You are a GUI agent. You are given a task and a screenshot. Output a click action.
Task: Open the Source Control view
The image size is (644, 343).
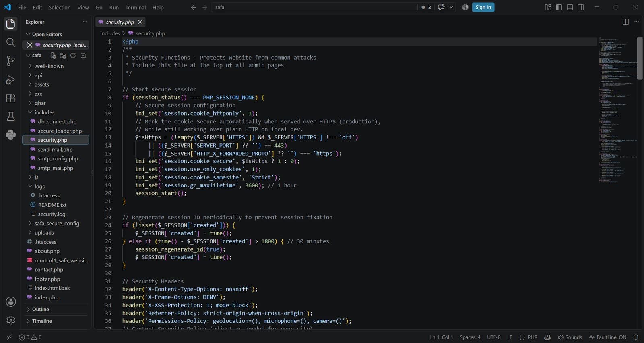11,61
